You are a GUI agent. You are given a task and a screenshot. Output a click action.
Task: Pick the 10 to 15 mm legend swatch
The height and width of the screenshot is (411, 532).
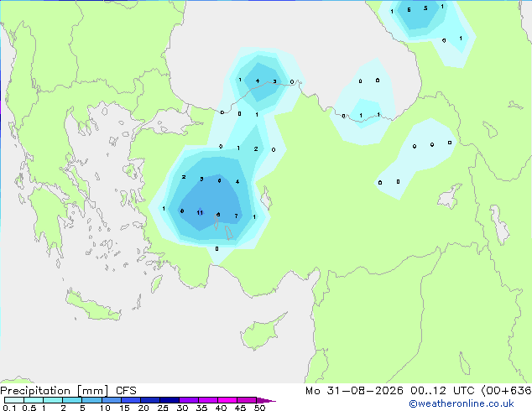click(x=111, y=400)
